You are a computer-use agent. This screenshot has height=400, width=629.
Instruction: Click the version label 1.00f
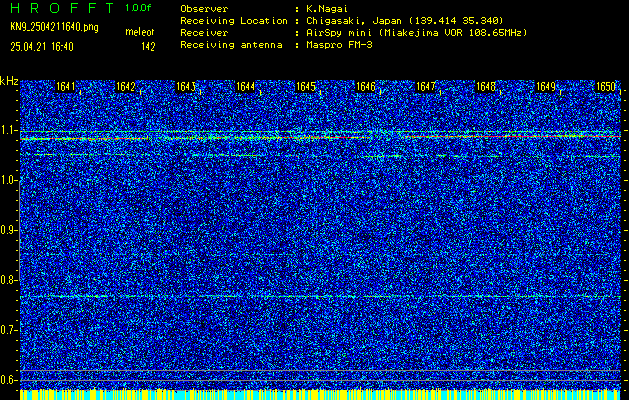point(138,8)
